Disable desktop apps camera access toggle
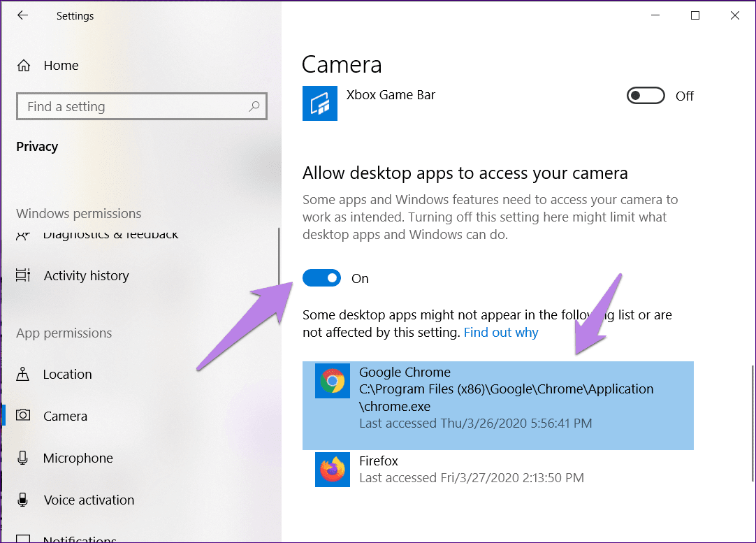This screenshot has height=543, width=756. point(321,278)
